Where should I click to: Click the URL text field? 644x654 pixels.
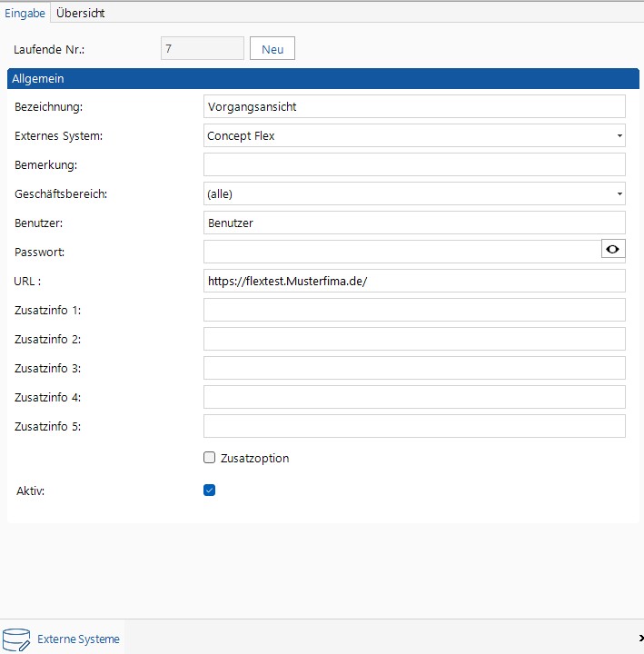tap(414, 281)
